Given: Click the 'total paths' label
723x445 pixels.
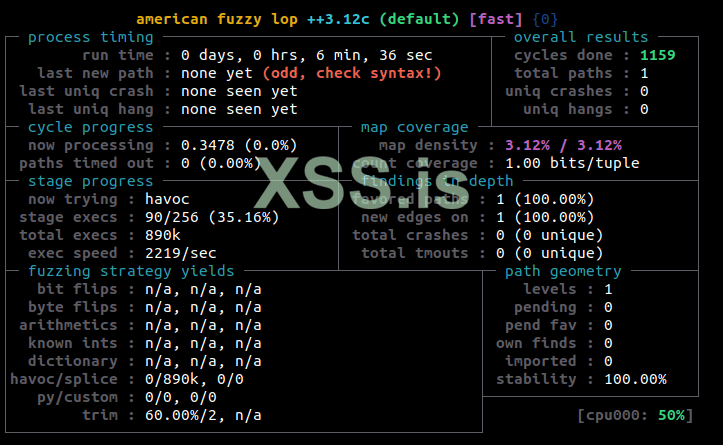Looking at the screenshot, I should 563,73.
